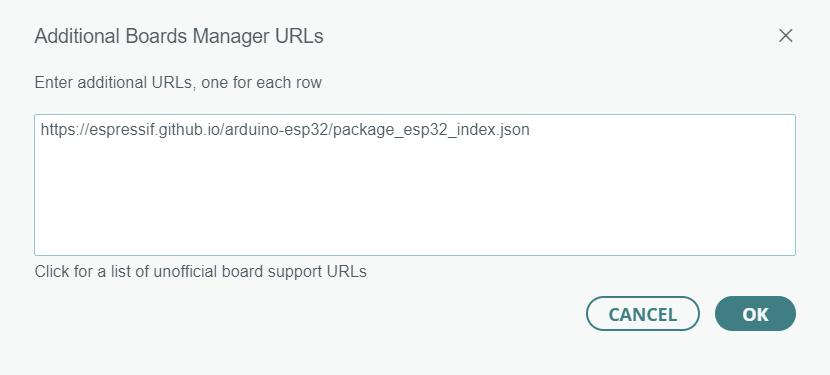Confirm the URLs with the OK button
Screen dimensions: 830x375
point(755,314)
